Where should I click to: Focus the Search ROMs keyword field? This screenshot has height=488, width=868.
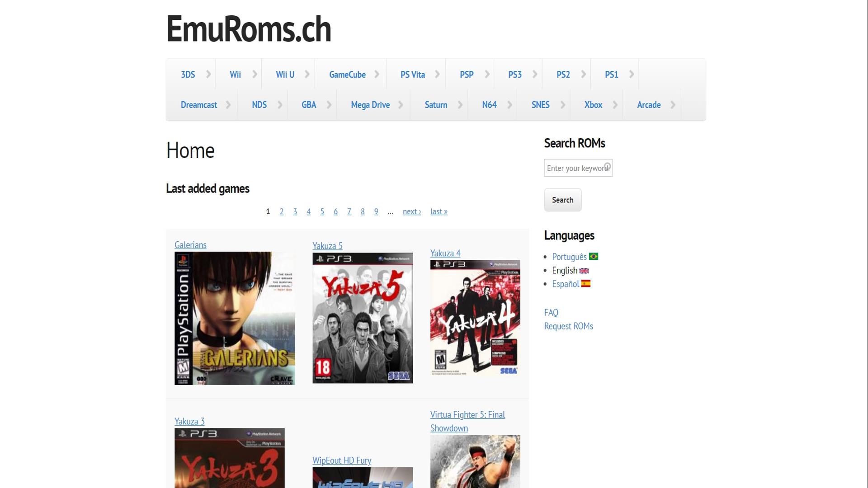click(x=578, y=168)
